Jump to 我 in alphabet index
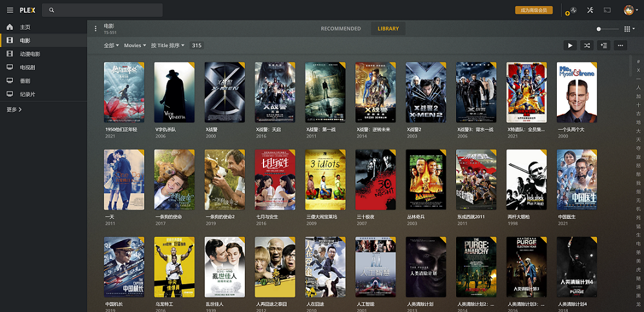644x312 pixels. tap(638, 183)
